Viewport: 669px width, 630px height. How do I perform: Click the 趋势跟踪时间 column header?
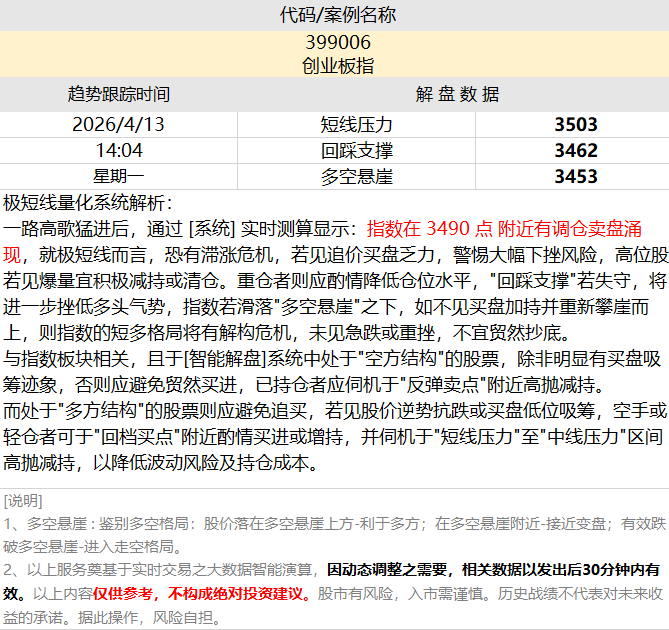[119, 95]
